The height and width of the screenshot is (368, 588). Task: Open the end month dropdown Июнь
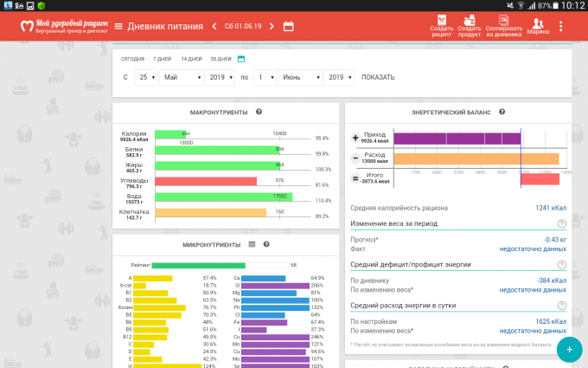point(298,77)
